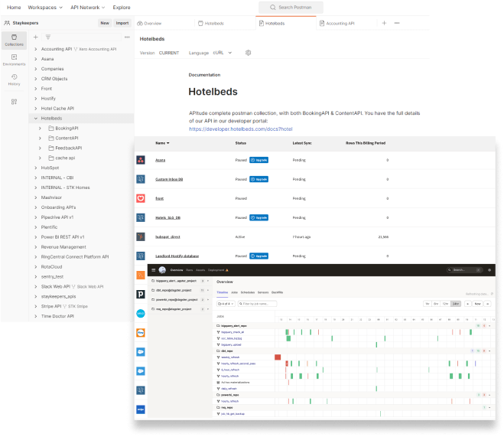This screenshot has height=437, width=504.
Task: Click the Stripe connector icon
Action: [x=141, y=409]
